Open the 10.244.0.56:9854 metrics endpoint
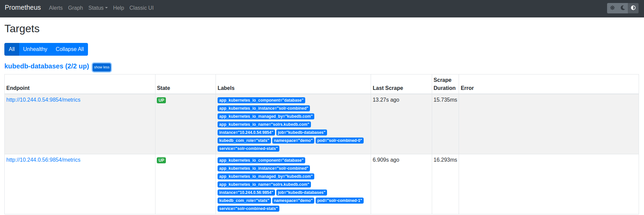644x215 pixels. click(43, 160)
